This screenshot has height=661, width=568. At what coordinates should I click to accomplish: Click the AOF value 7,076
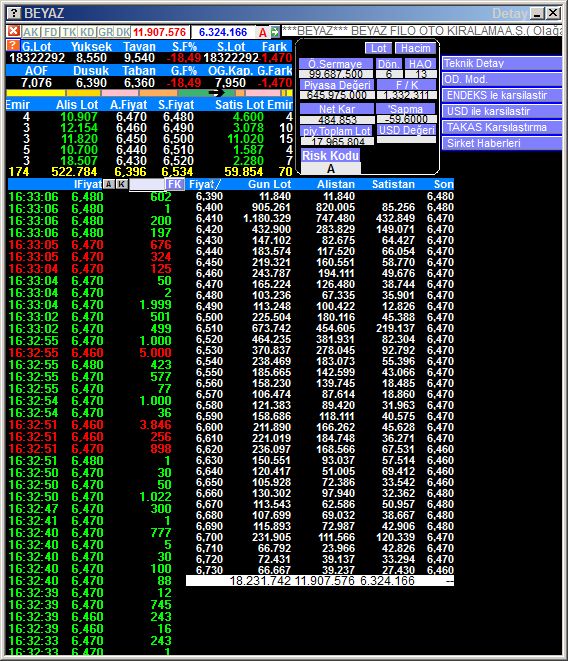[36, 83]
